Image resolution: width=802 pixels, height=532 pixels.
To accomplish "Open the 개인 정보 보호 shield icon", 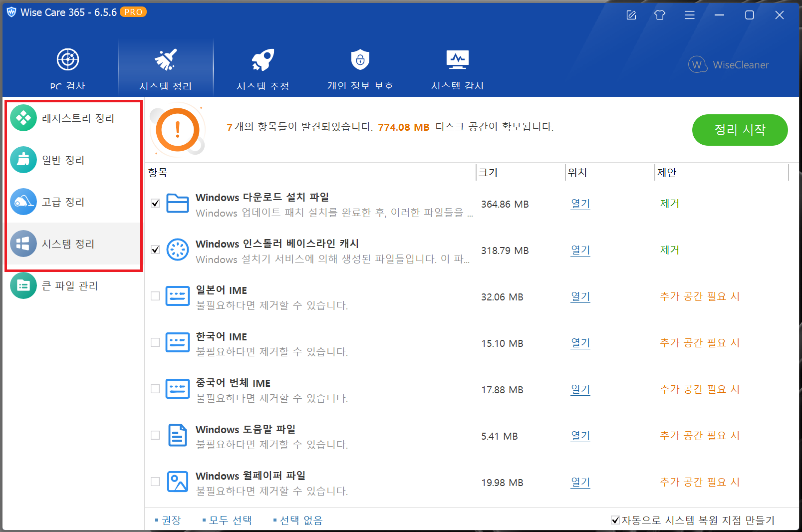I will click(360, 60).
